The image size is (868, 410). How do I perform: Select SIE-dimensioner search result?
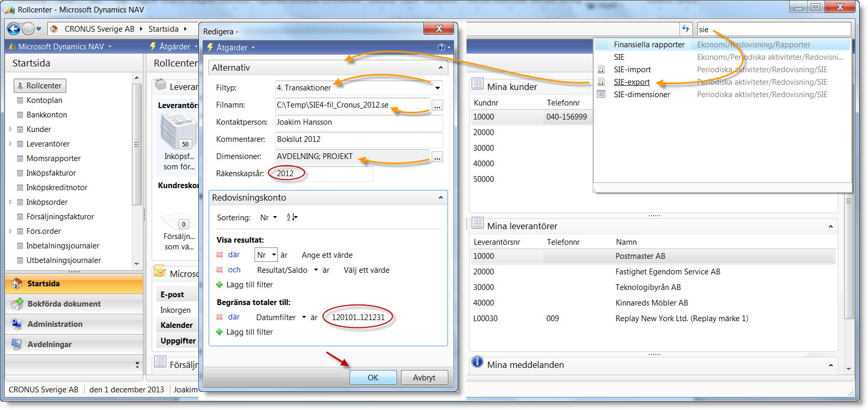click(642, 95)
